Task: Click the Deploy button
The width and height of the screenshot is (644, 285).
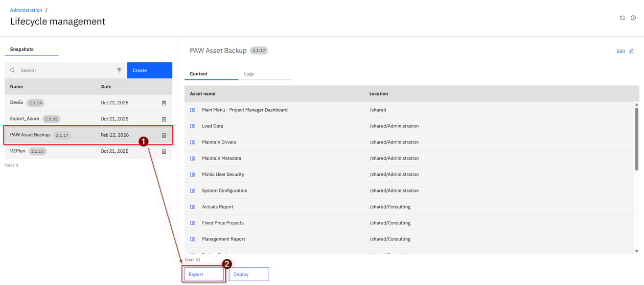Action: (x=249, y=274)
